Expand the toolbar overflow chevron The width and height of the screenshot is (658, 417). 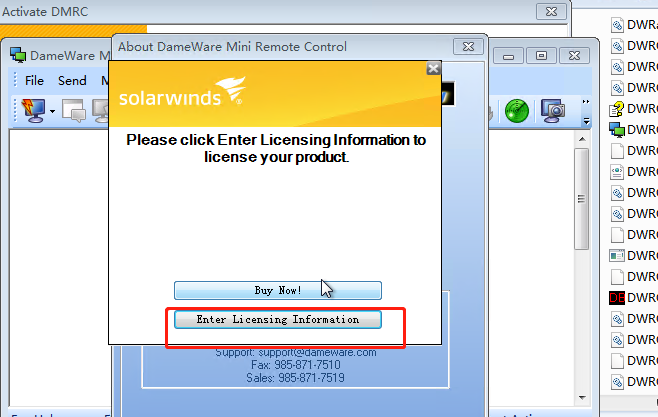[x=586, y=102]
